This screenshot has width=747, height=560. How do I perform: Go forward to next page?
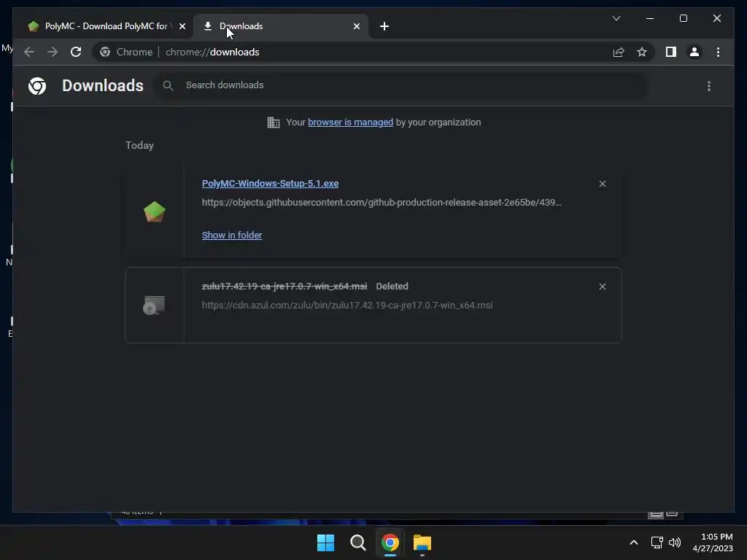(53, 52)
